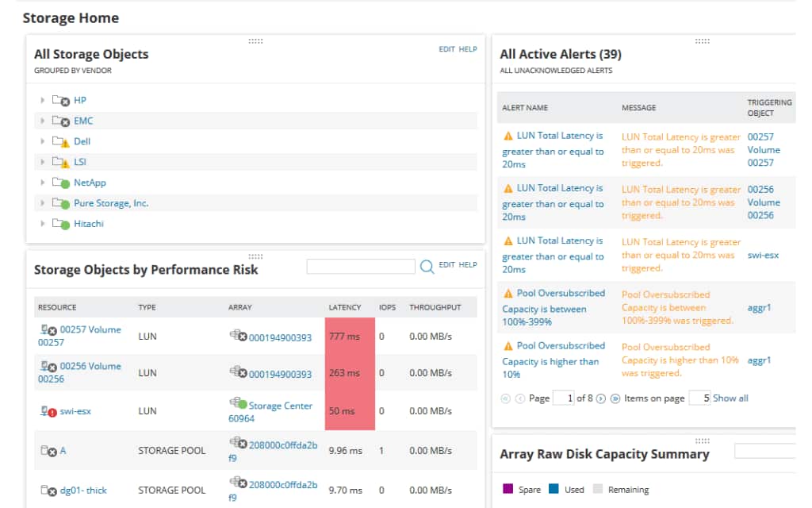Click the next page arrow in alerts pagination

point(600,398)
